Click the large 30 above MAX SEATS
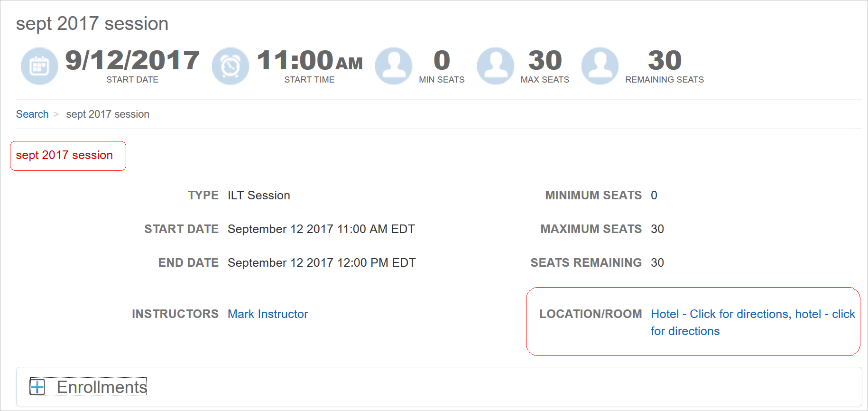Screen dimensions: 868x411 pos(545,61)
